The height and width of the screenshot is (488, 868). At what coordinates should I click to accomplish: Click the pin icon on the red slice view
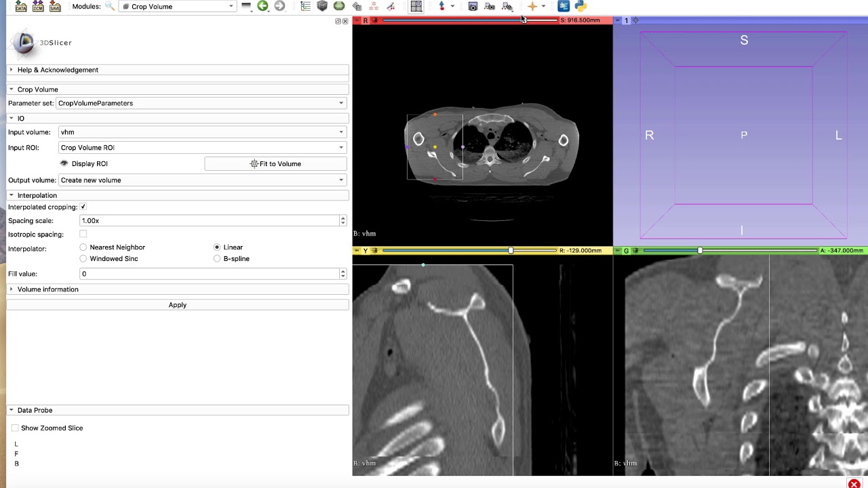point(357,20)
